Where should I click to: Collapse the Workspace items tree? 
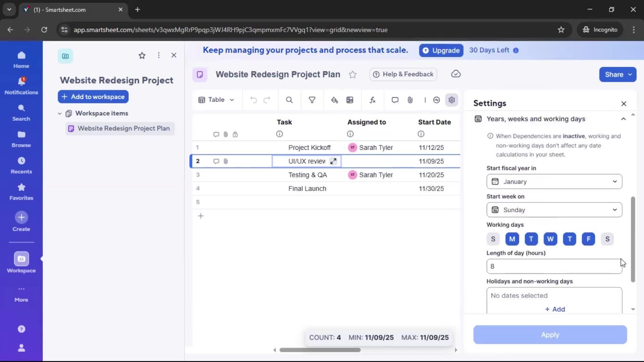click(60, 113)
